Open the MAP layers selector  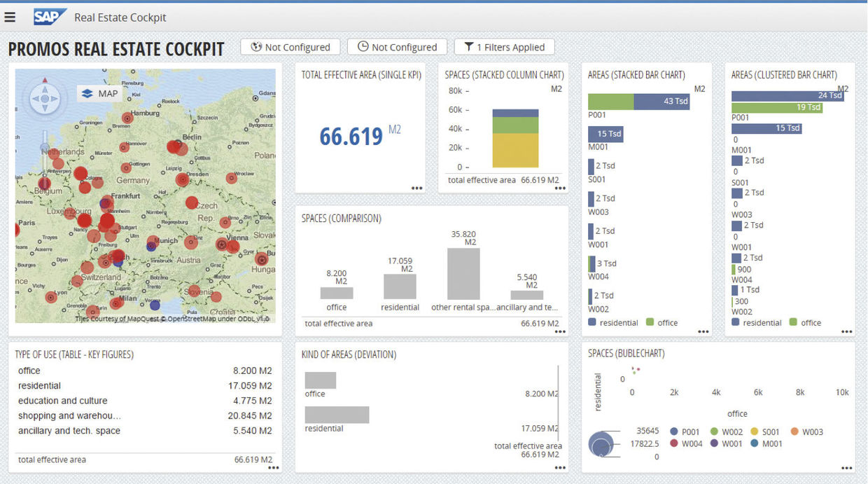[x=99, y=93]
